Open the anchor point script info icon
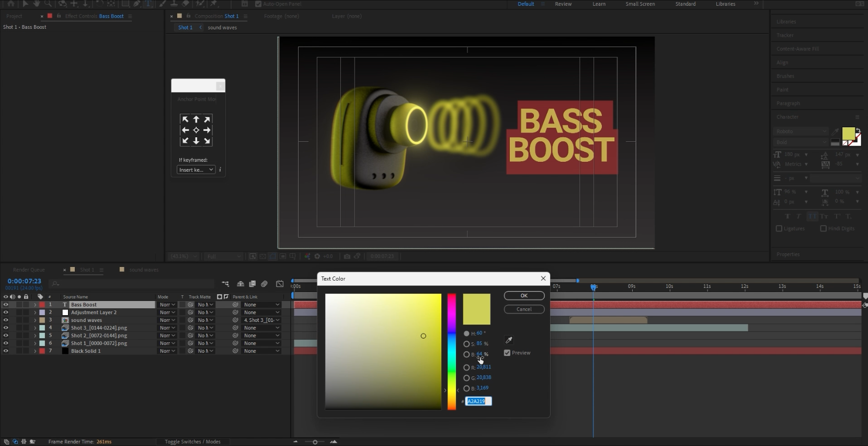Viewport: 868px width, 446px height. coord(220,170)
